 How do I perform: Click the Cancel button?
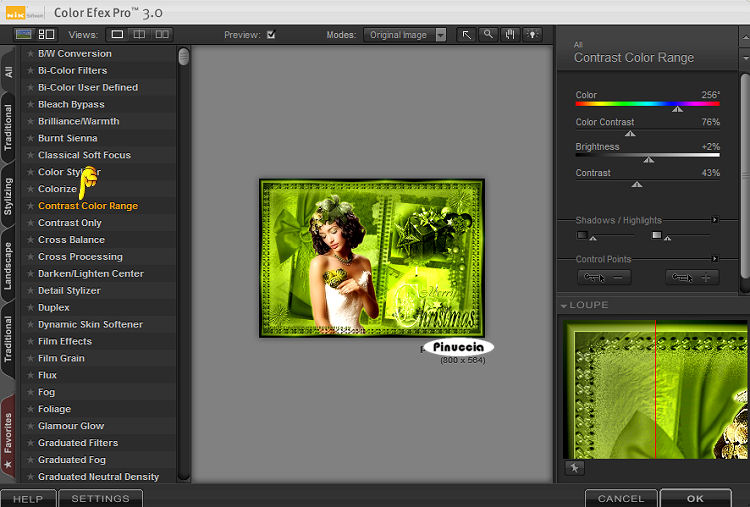(x=621, y=498)
